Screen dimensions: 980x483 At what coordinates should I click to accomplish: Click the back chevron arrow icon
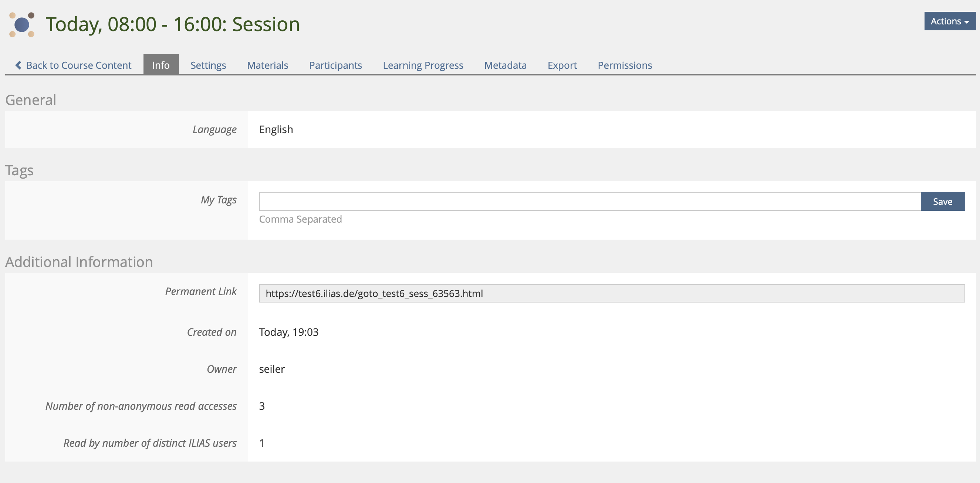point(18,65)
